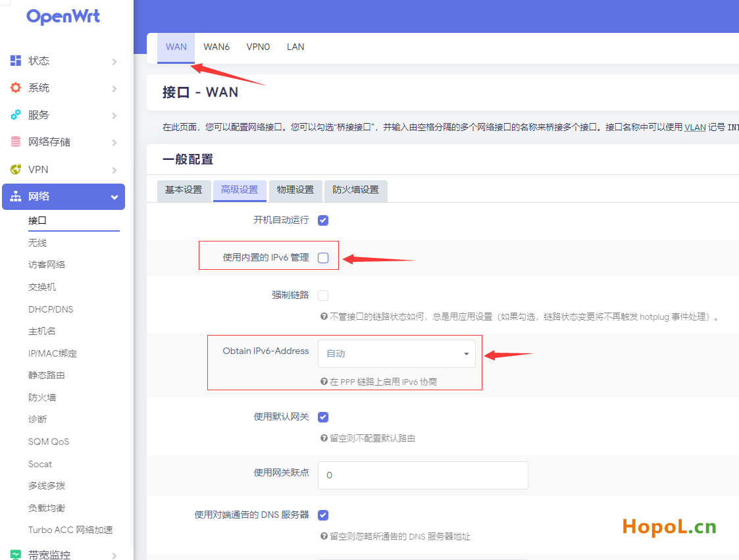739x560 pixels.
Task: Enable 使用内置的 IPv6 管理 checkbox
Action: (x=323, y=258)
